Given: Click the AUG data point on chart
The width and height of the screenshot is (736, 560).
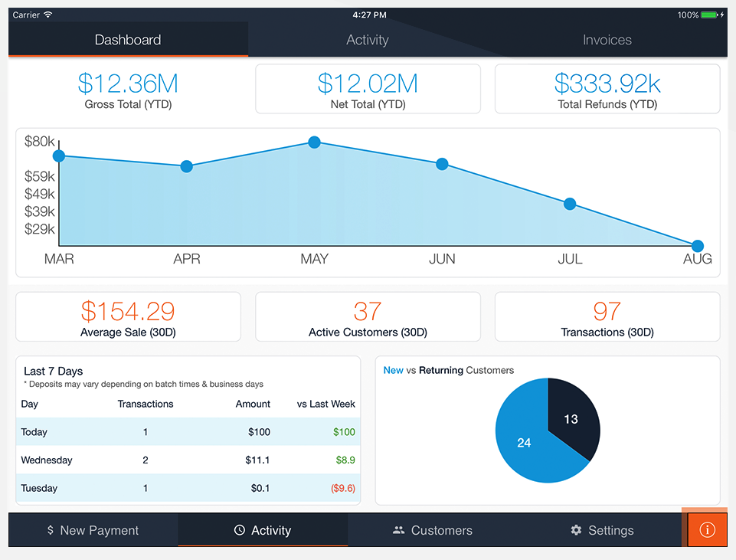Looking at the screenshot, I should click(x=697, y=246).
